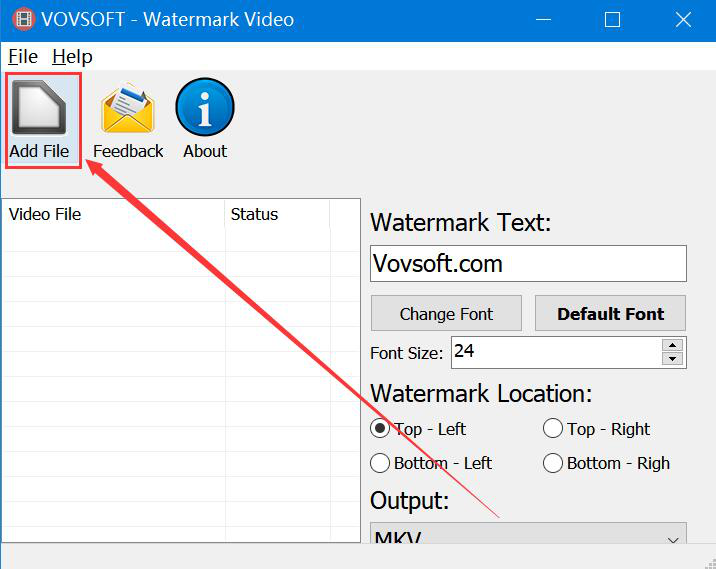Choose Bottom - Left watermark location
Viewport: 716px width, 569px height.
(380, 463)
